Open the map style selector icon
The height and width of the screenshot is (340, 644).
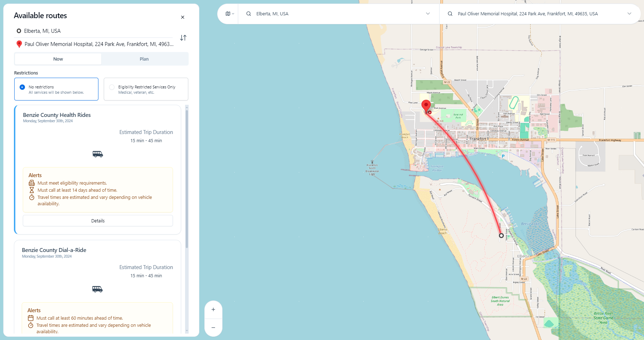[x=227, y=14]
